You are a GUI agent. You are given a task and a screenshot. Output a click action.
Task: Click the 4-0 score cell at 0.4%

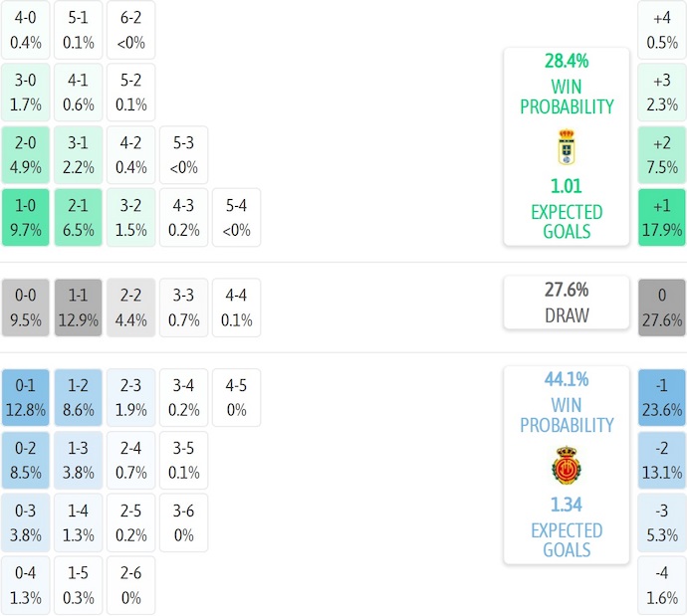26,30
